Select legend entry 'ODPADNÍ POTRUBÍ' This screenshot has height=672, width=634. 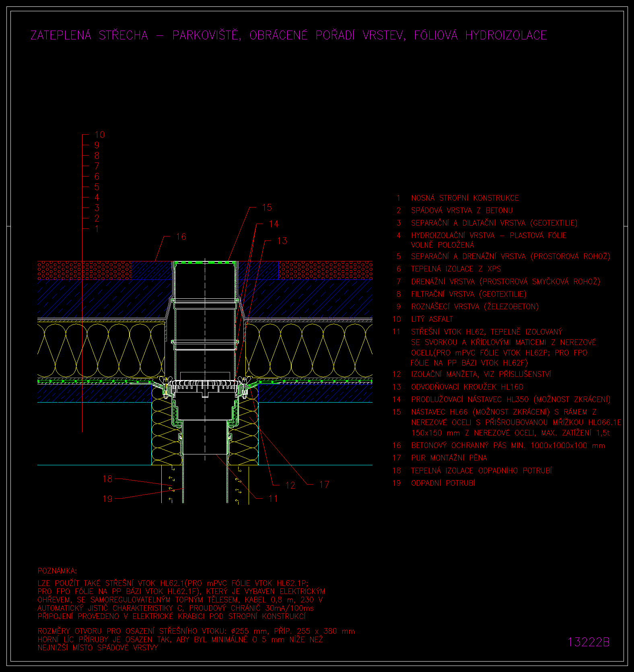(443, 483)
